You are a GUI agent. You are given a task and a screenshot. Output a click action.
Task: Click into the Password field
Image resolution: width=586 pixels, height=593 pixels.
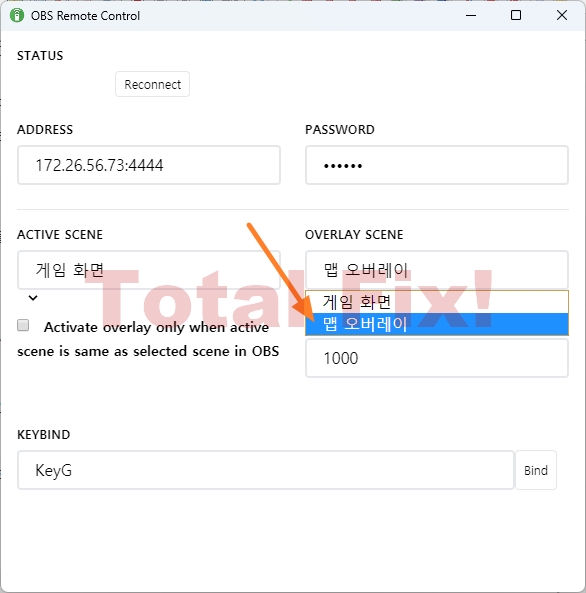[437, 165]
